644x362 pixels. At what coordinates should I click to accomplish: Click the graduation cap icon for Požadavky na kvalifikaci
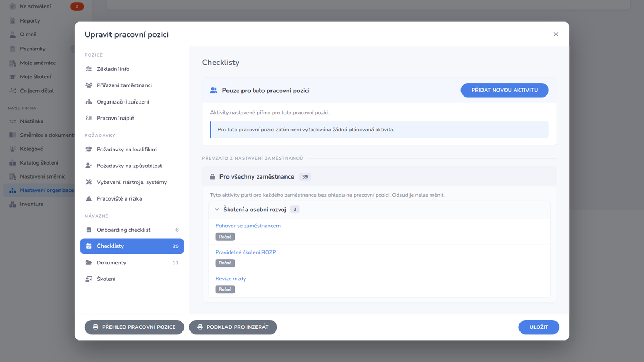pos(89,149)
